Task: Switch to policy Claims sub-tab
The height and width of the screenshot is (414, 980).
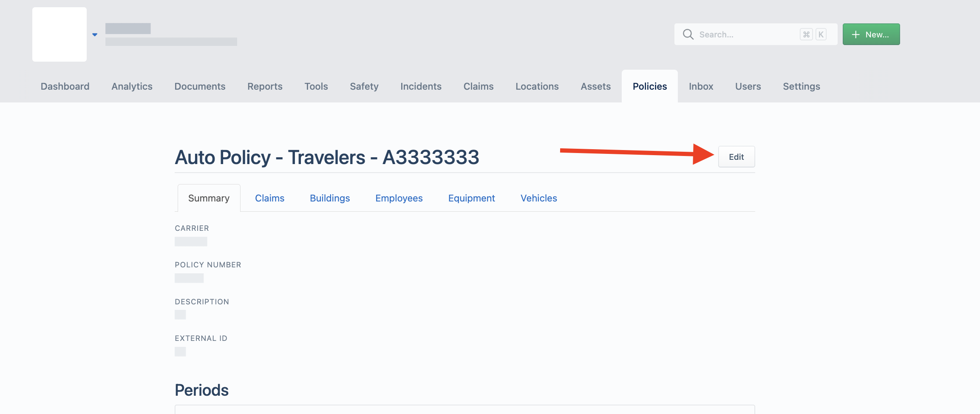Action: tap(269, 198)
